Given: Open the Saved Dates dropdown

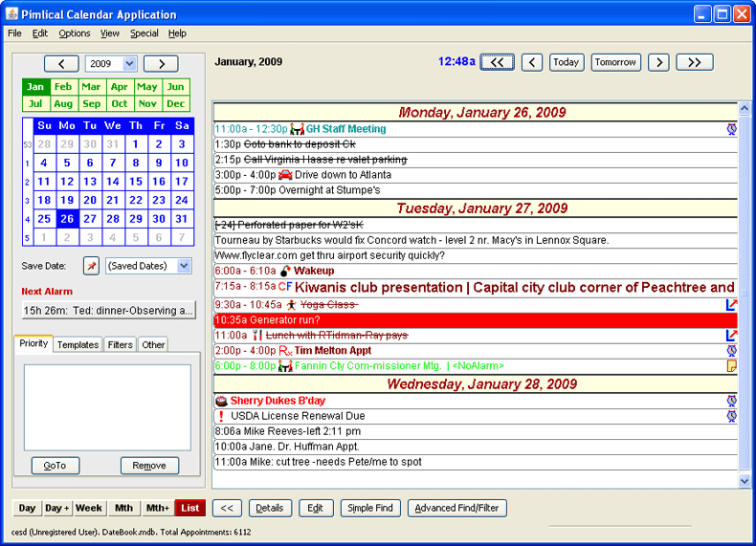Looking at the screenshot, I should tap(184, 266).
